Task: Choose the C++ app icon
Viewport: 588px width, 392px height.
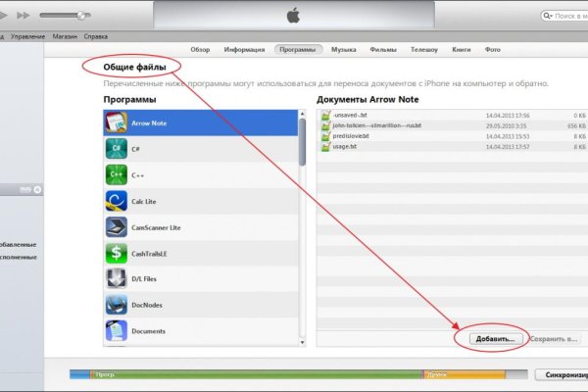Action: coord(115,175)
